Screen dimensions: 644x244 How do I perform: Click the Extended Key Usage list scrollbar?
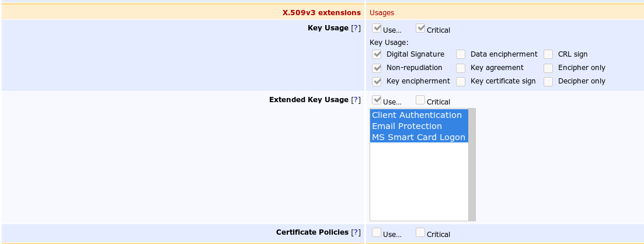(x=472, y=165)
